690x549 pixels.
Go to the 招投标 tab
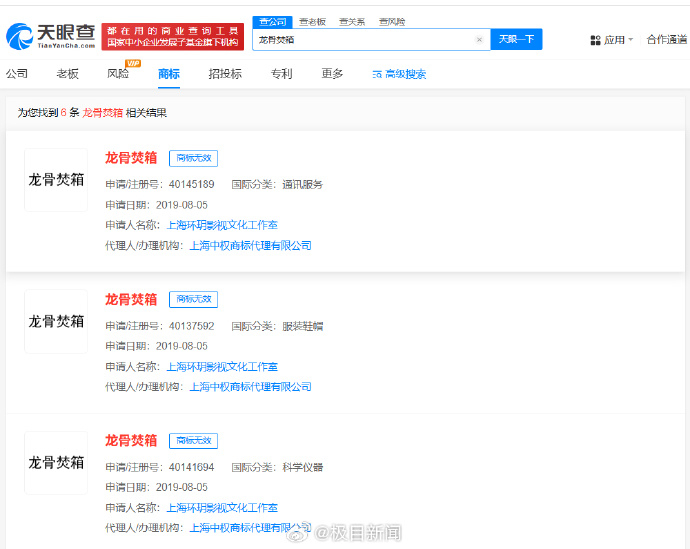pos(225,74)
